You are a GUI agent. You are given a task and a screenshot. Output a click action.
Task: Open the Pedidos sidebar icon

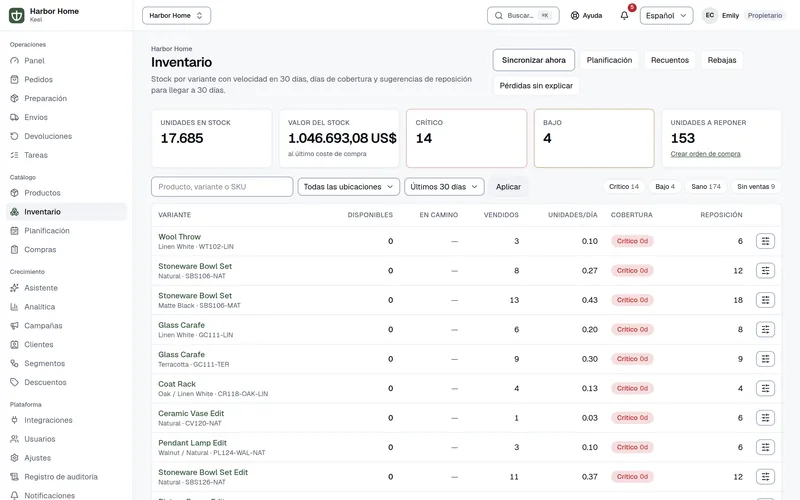[x=14, y=80]
